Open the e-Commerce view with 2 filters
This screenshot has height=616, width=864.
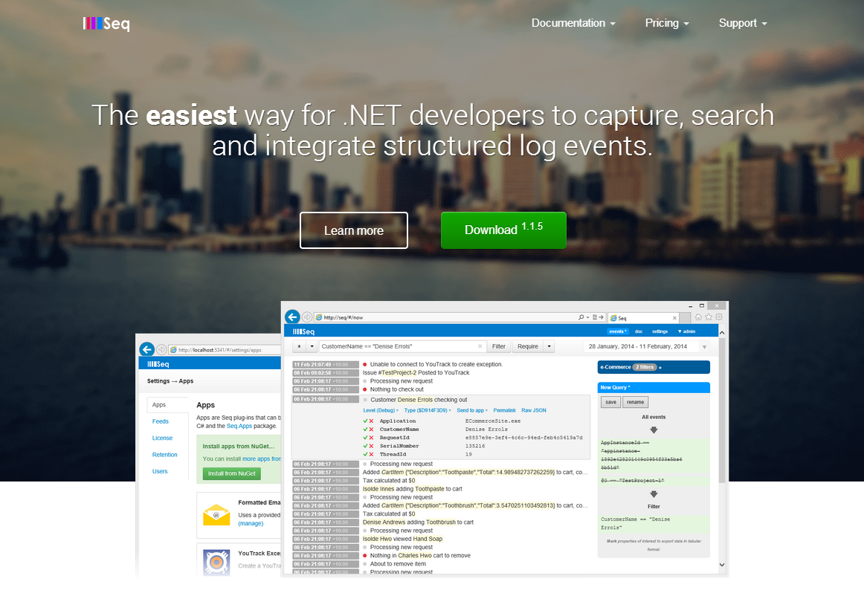[654, 367]
